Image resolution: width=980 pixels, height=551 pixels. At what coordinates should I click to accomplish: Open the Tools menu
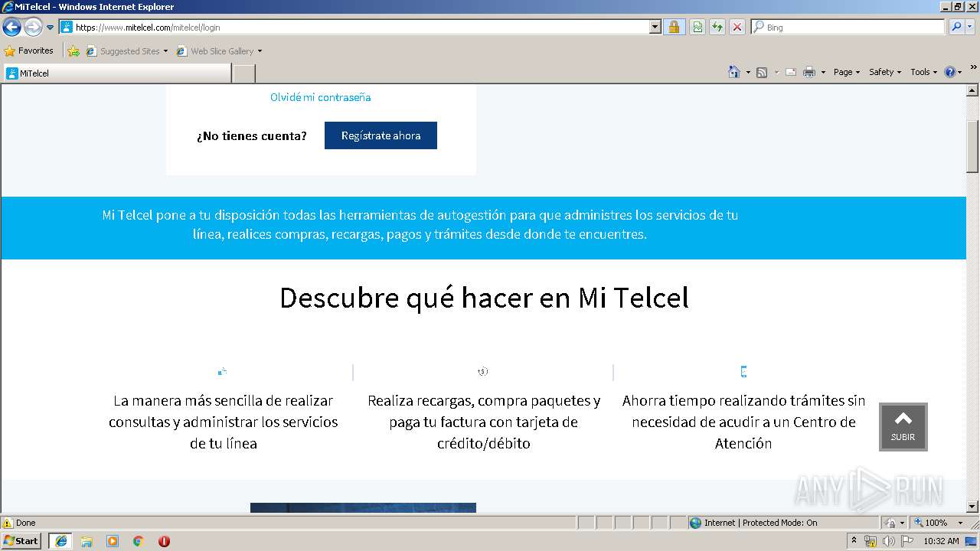click(923, 72)
